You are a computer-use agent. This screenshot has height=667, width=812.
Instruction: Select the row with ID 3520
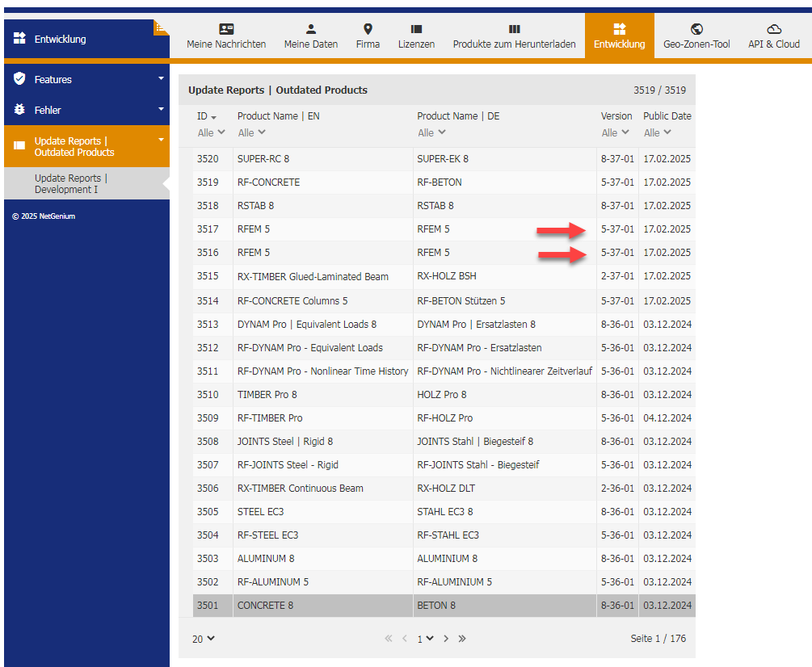point(444,159)
